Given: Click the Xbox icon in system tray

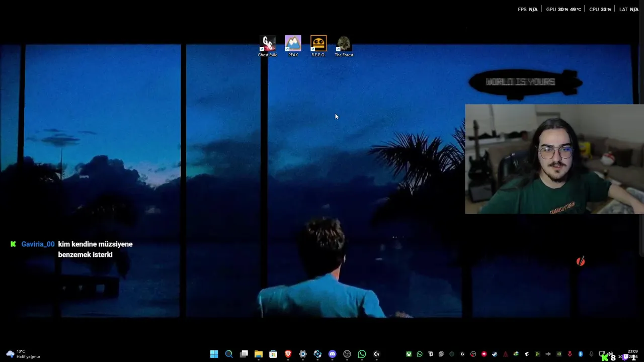Looking at the screenshot, I should click(x=409, y=354).
